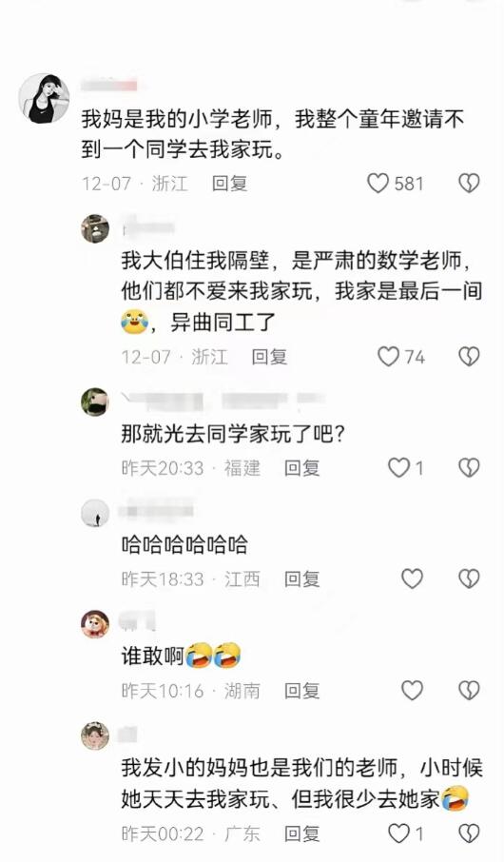
Task: Reply to the 湖南 comment at 10:16
Action: [301, 690]
